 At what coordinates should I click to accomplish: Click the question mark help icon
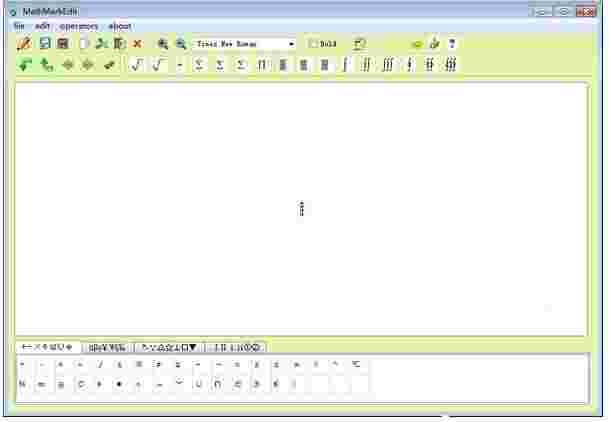point(452,44)
